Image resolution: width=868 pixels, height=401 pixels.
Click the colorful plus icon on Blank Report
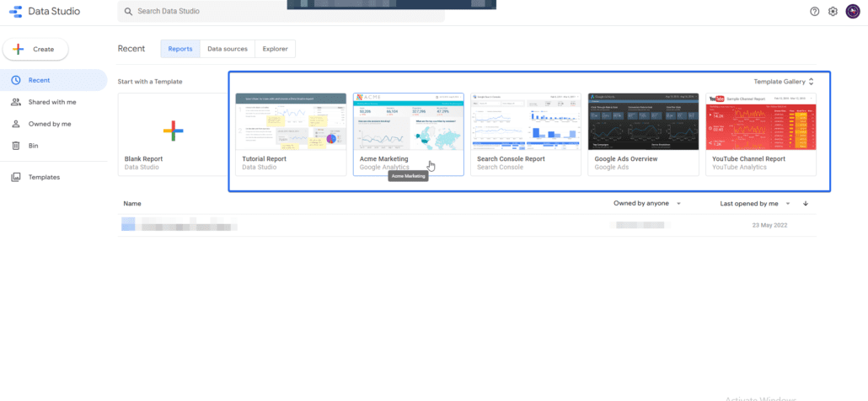click(174, 131)
